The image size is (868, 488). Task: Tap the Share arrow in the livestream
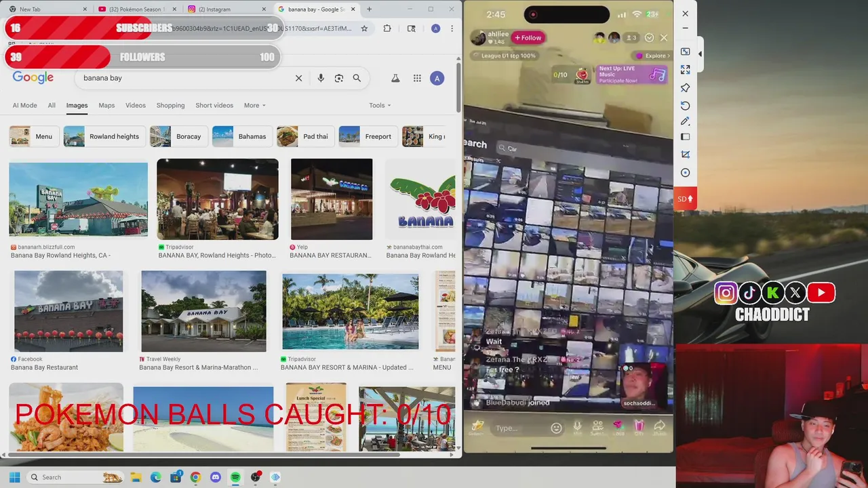659,426
